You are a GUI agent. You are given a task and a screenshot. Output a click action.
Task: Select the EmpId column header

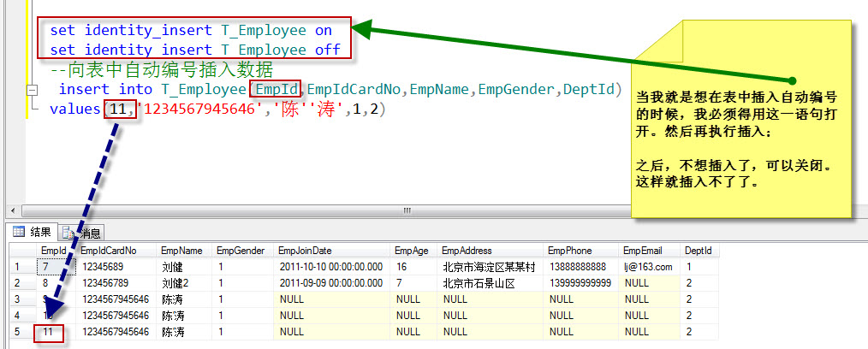point(57,251)
